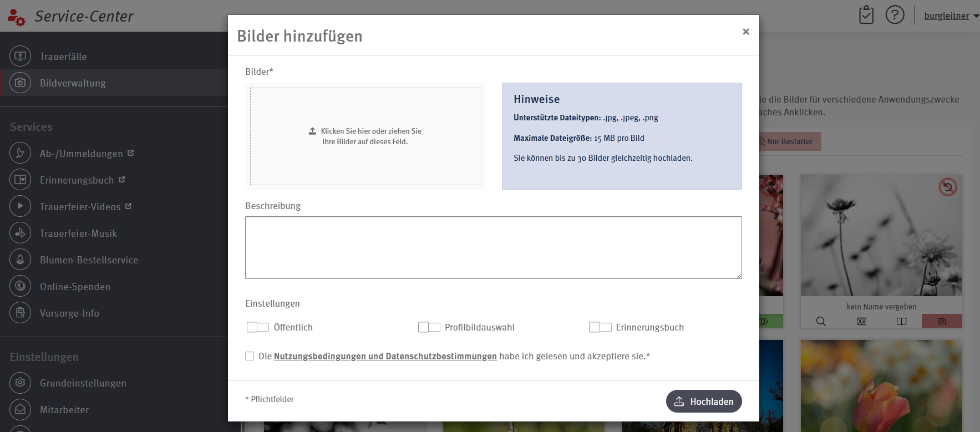Image resolution: width=980 pixels, height=432 pixels.
Task: Click the Ab-/Ummeldungen external link icon
Action: pyautogui.click(x=130, y=153)
